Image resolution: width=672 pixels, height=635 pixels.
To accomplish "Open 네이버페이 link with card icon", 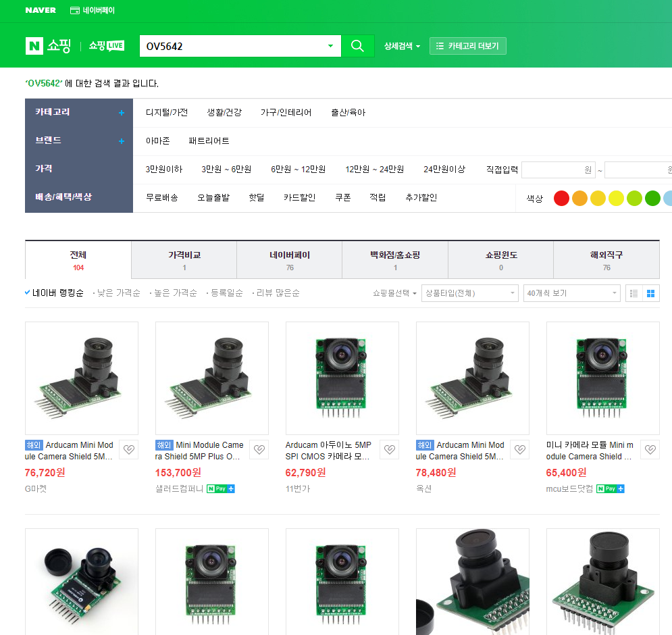I will tap(93, 10).
